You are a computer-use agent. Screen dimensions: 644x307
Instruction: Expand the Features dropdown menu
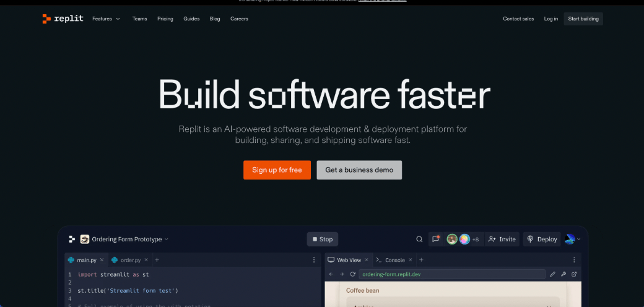coord(106,19)
